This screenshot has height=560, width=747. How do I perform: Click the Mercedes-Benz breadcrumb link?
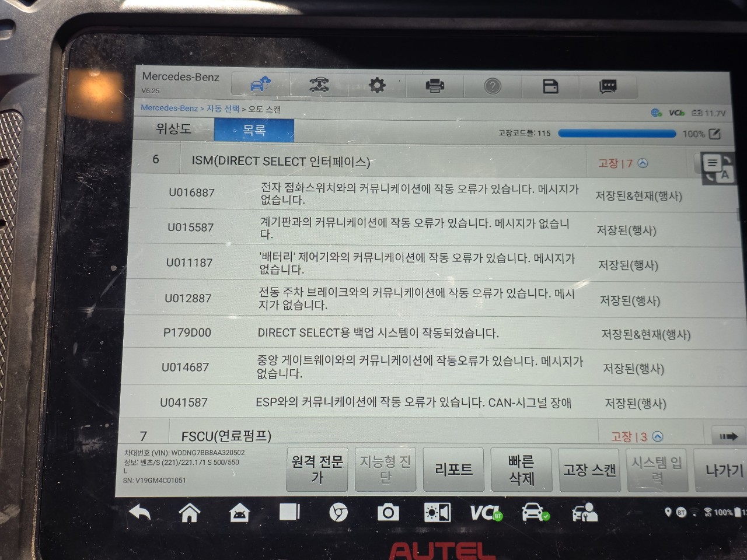point(169,108)
